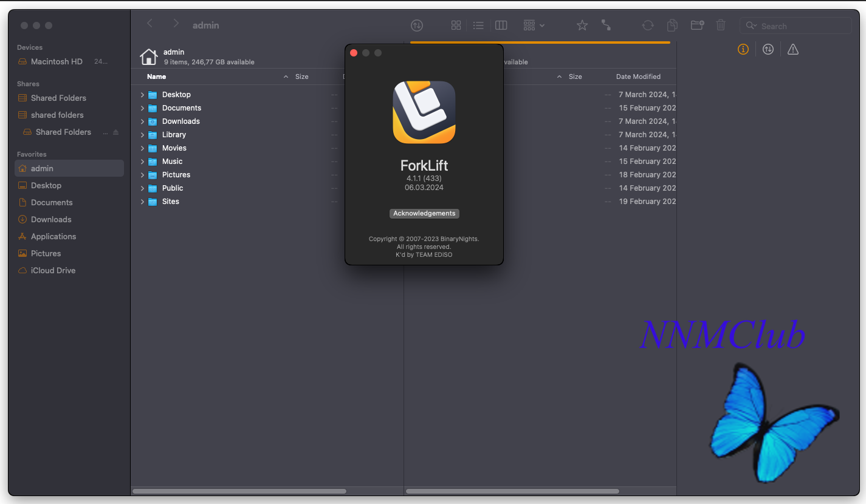Open the Favorites star in the toolbar

(582, 26)
